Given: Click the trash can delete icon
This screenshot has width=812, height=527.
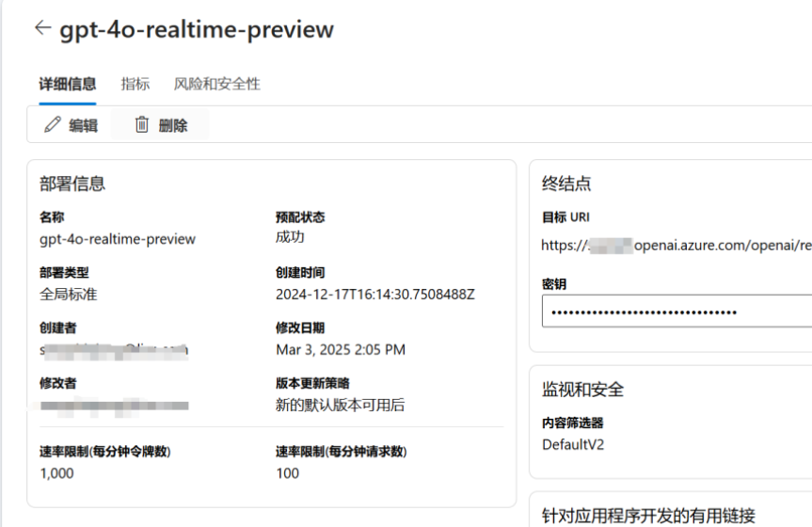Looking at the screenshot, I should click(141, 124).
